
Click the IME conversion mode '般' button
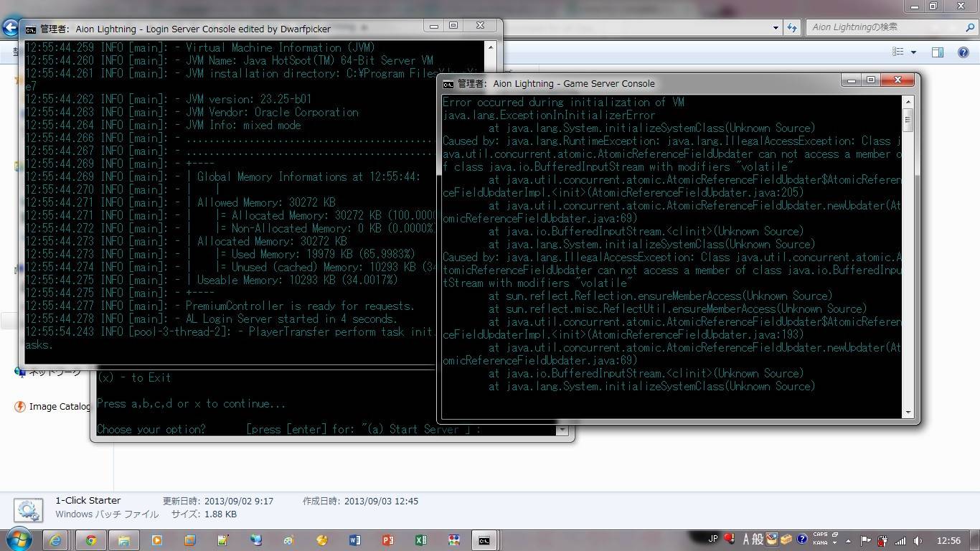[758, 540]
